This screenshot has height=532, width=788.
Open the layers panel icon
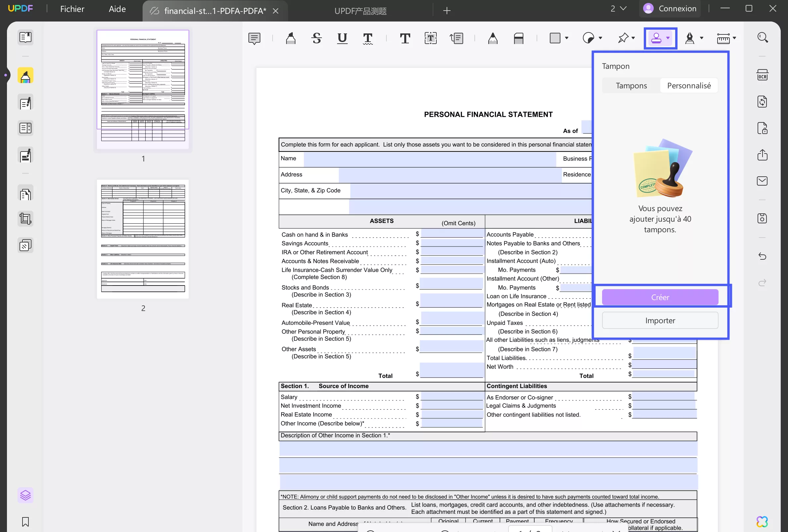(25, 495)
